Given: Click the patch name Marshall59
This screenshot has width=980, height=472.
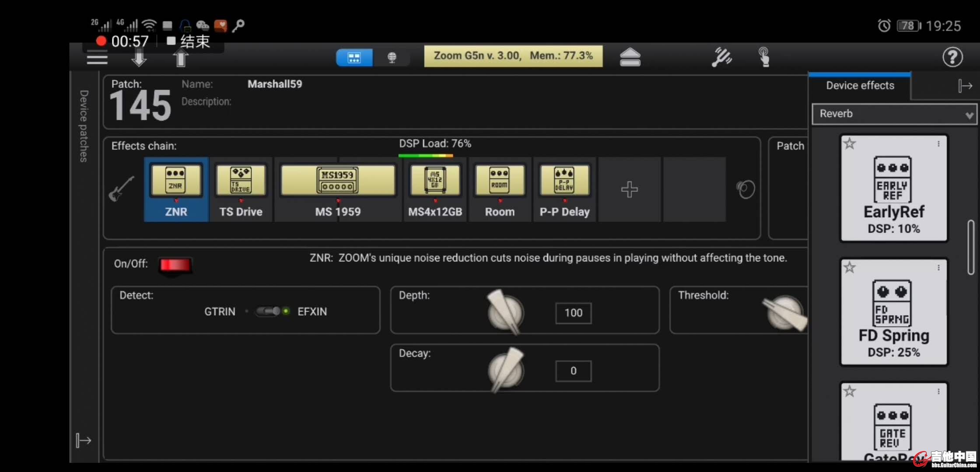Looking at the screenshot, I should pos(275,84).
